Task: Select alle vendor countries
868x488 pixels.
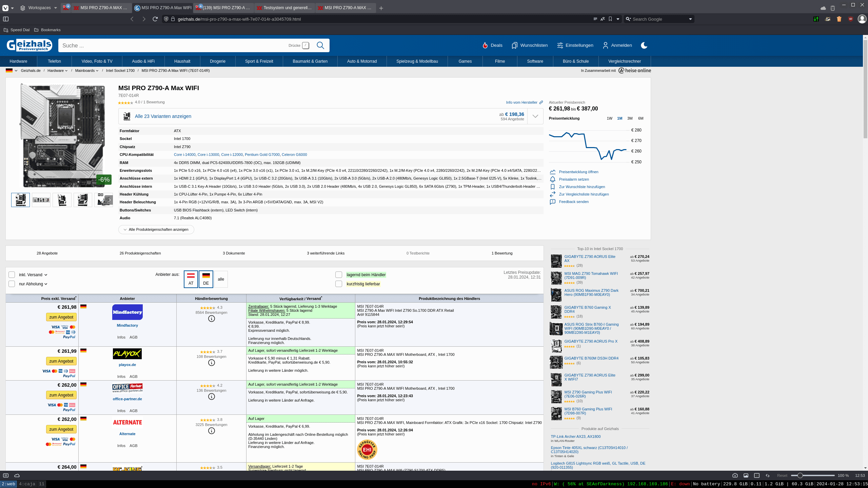Action: click(221, 279)
